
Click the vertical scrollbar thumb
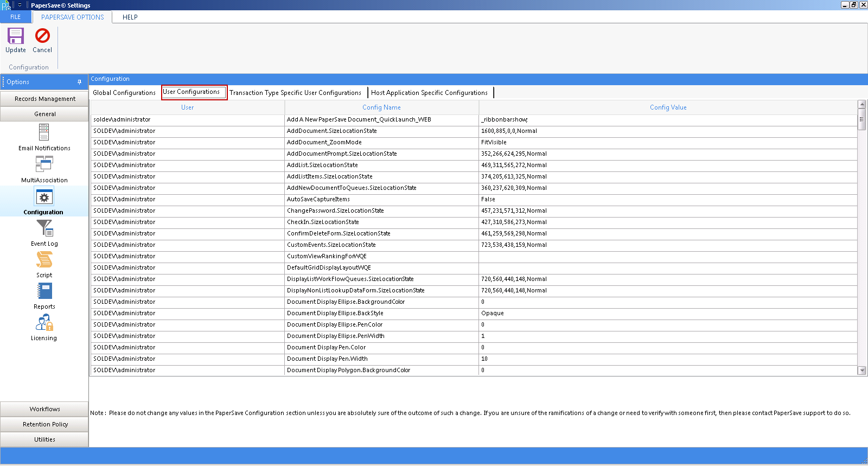coord(862,119)
